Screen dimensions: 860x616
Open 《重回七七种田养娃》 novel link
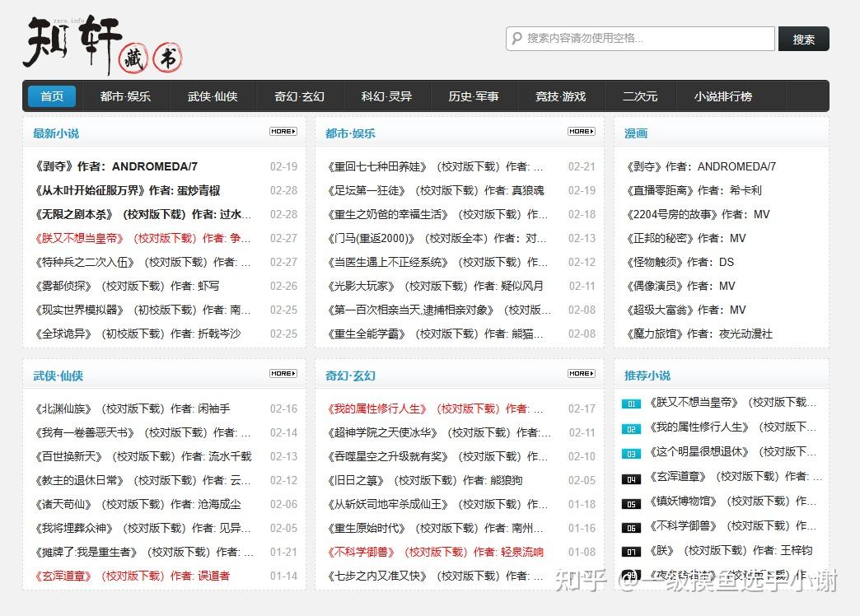[x=435, y=166]
